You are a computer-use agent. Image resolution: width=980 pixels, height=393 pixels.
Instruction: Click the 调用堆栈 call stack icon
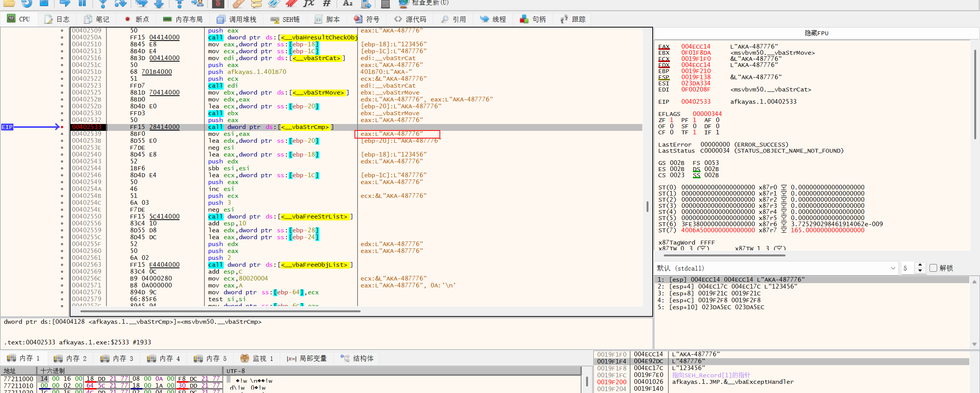click(220, 19)
